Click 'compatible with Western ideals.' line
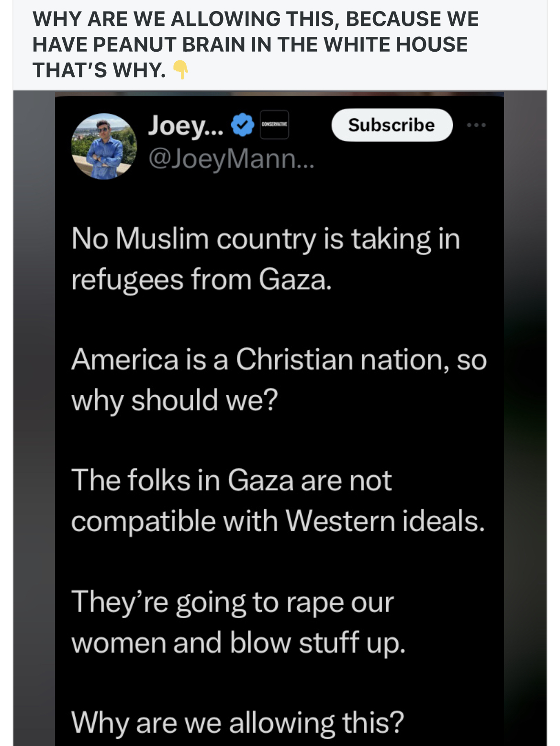This screenshot has width=560, height=746. [x=278, y=521]
